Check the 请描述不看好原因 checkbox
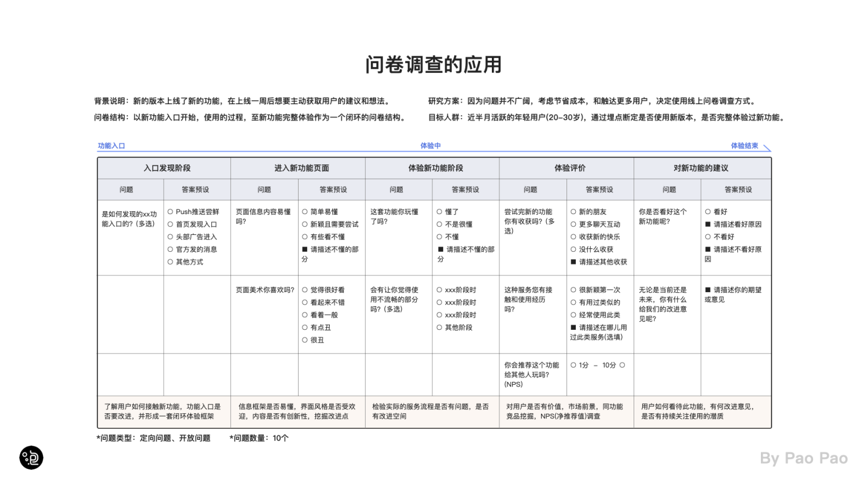 click(x=708, y=249)
